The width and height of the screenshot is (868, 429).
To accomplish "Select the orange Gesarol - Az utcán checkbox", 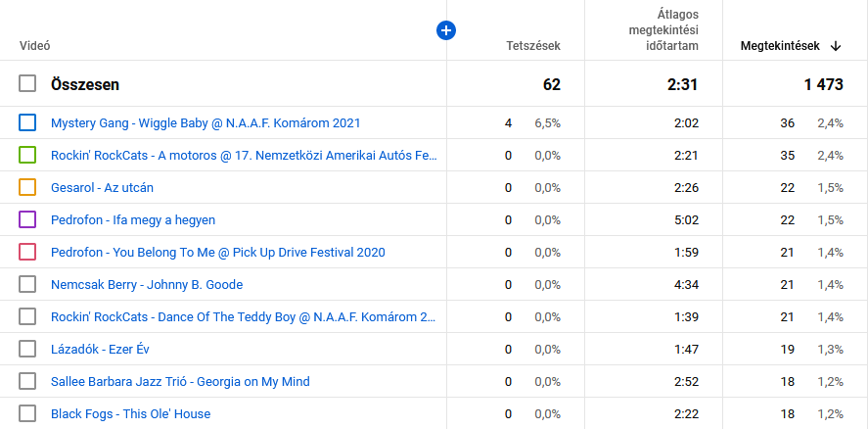I will click(x=27, y=188).
